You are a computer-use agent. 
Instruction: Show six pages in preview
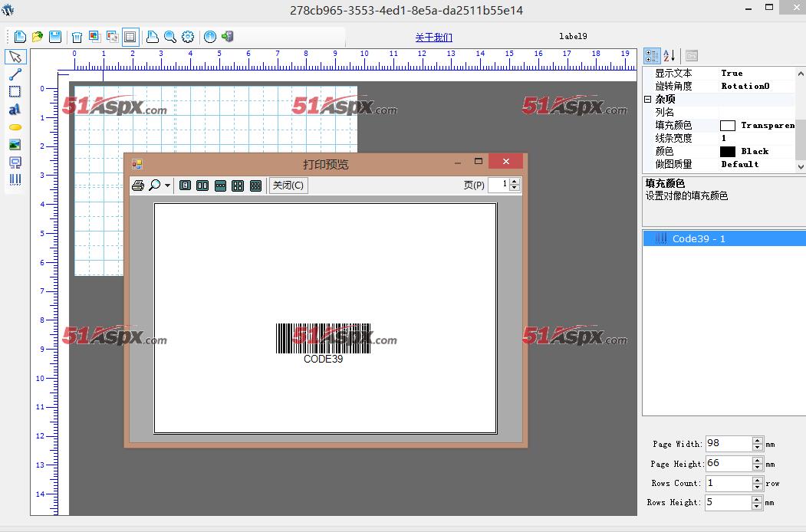[255, 186]
